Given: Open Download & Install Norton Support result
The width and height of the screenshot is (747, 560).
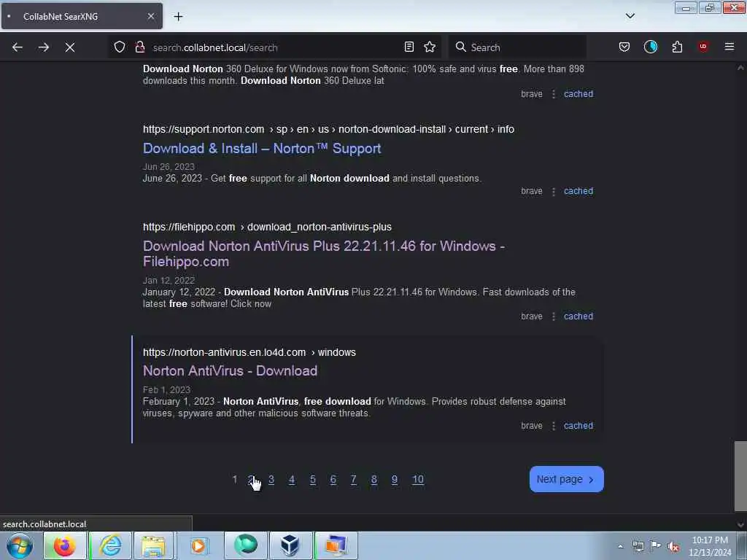Looking at the screenshot, I should pos(262,149).
